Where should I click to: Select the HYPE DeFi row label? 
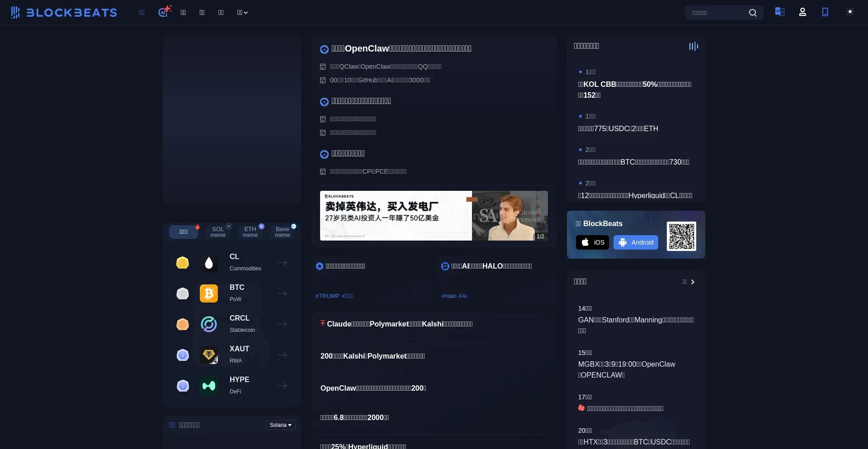[239, 385]
